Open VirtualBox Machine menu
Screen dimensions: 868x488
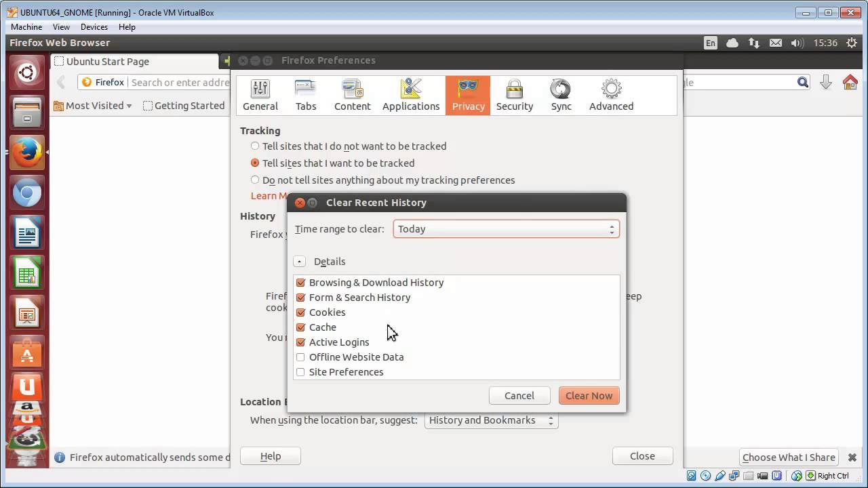[x=26, y=27]
